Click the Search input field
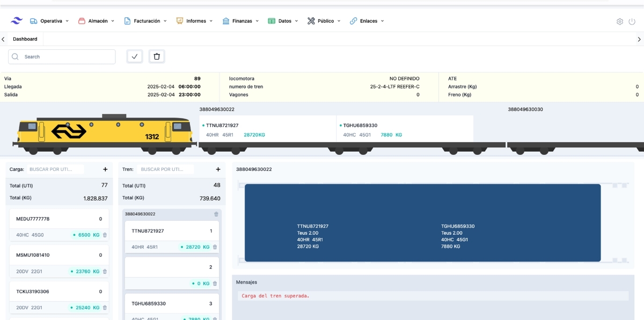The height and width of the screenshot is (320, 644). click(x=67, y=57)
